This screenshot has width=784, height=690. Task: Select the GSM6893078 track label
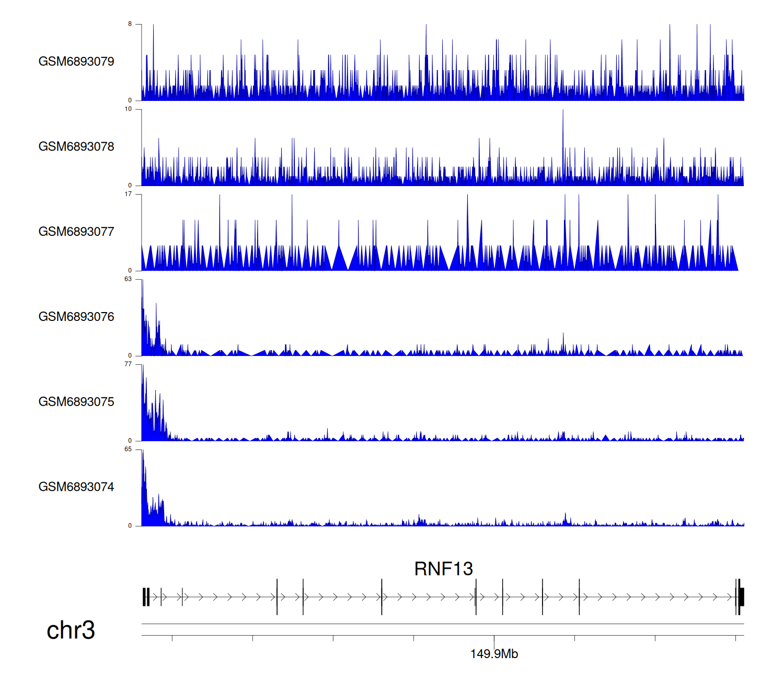click(76, 147)
